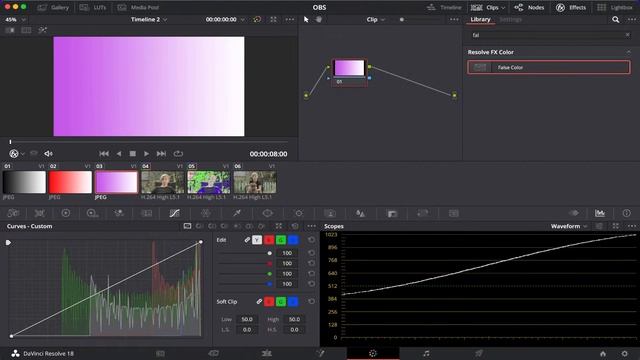Screen dimensions: 640x360
Task: Open the Qualifier eyedropper palette
Action: [237, 213]
